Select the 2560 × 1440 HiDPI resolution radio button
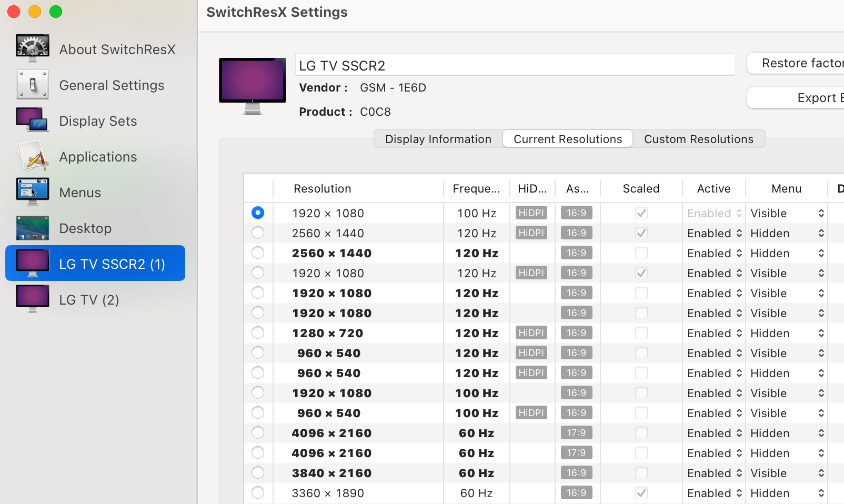The height and width of the screenshot is (504, 844). coord(258,233)
